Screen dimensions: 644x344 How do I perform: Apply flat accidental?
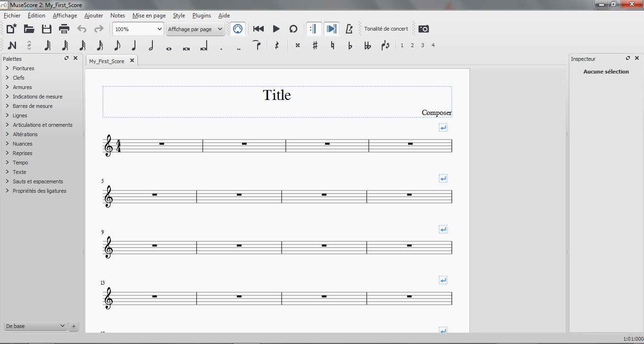[x=350, y=46]
